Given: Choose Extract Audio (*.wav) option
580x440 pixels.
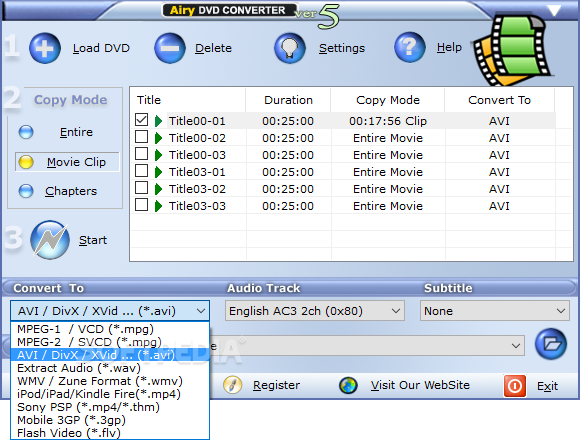Looking at the screenshot, I should (x=110, y=368).
